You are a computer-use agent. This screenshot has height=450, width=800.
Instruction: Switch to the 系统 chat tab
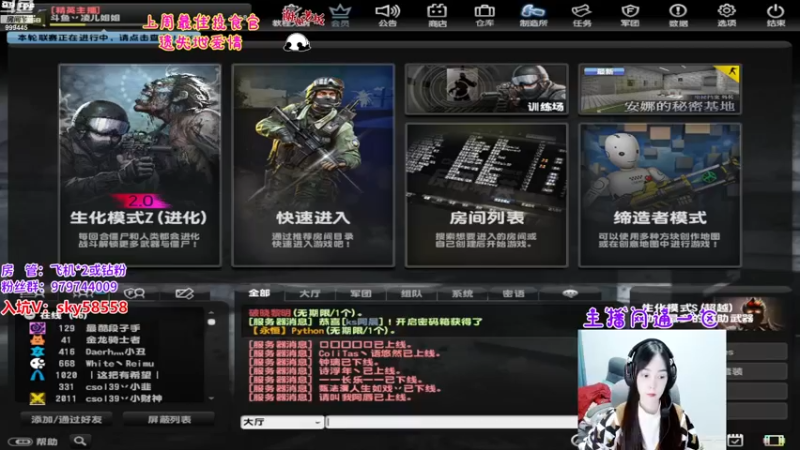click(462, 293)
